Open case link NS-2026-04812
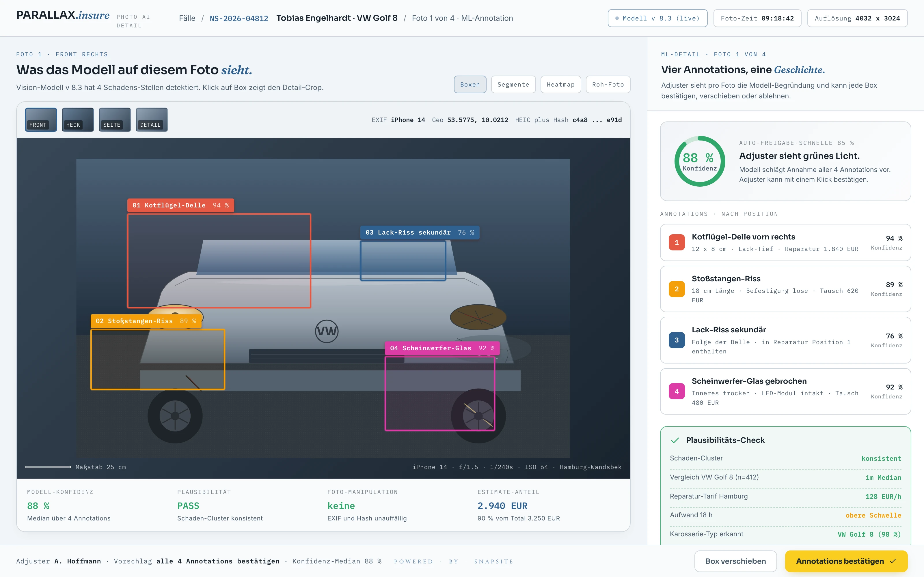This screenshot has width=924, height=577. 239,18
